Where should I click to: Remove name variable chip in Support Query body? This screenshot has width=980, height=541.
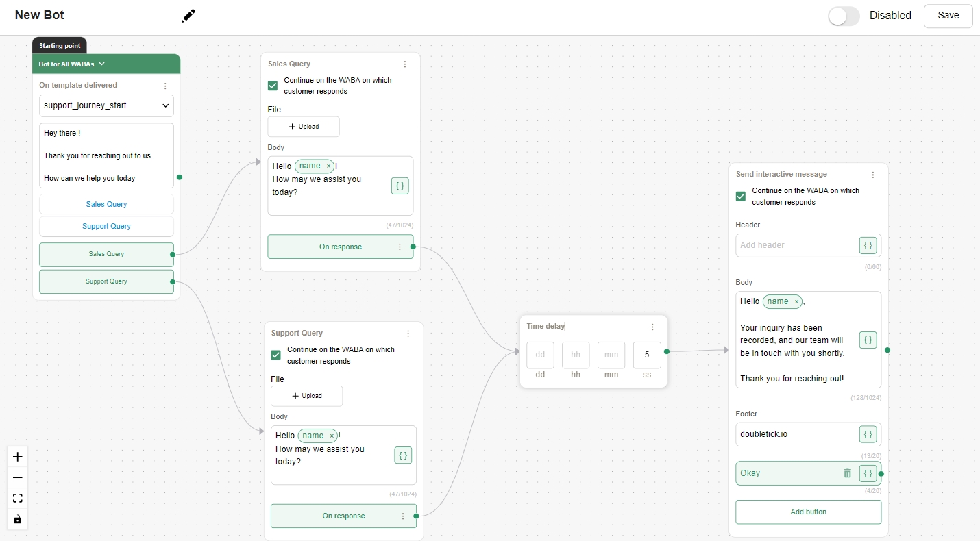click(x=332, y=436)
